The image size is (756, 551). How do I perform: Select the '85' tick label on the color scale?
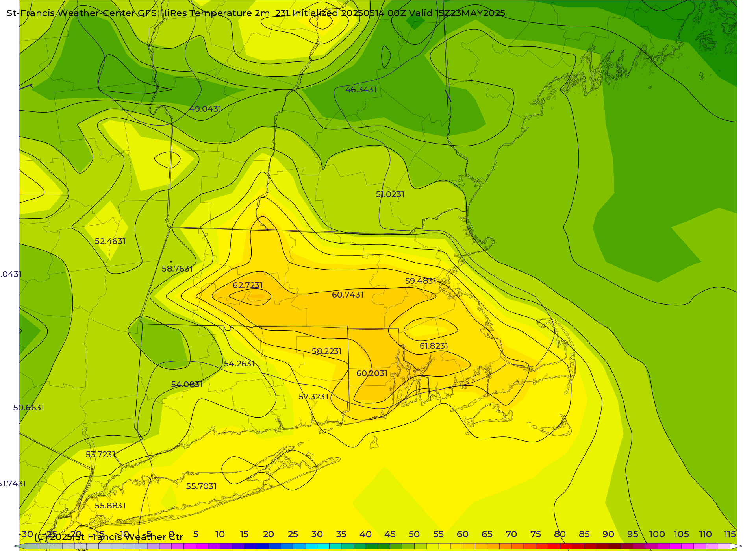[584, 534]
